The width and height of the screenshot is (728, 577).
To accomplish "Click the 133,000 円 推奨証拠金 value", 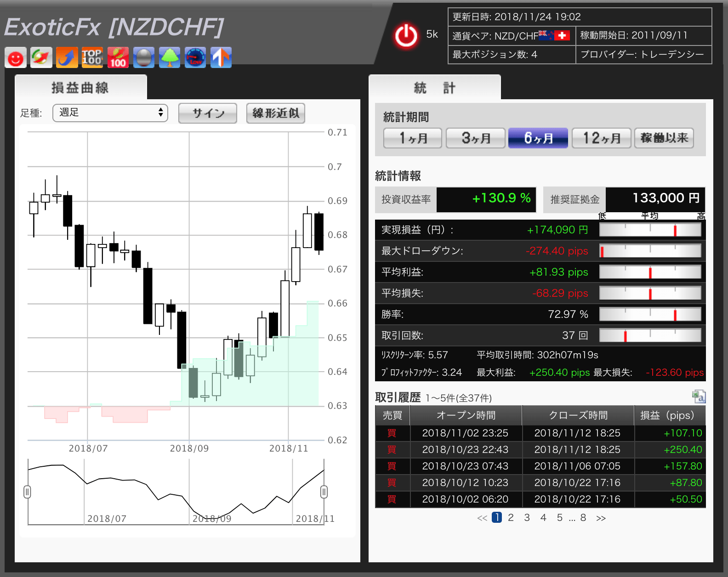I will 666,198.
